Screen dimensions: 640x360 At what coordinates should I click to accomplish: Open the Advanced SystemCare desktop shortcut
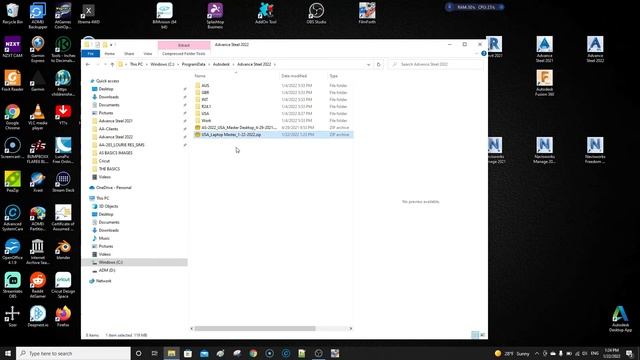[x=12, y=218]
